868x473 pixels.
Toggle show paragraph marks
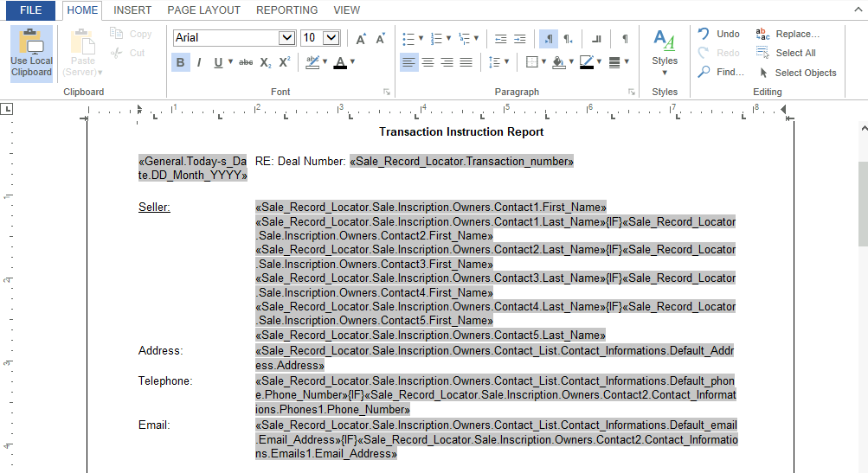point(625,39)
